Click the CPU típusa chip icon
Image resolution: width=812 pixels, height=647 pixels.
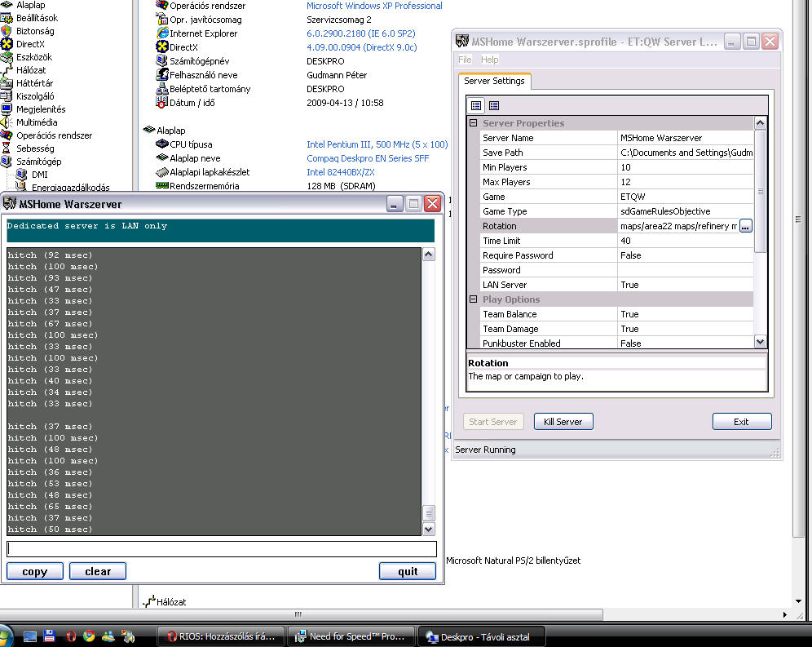pos(162,144)
